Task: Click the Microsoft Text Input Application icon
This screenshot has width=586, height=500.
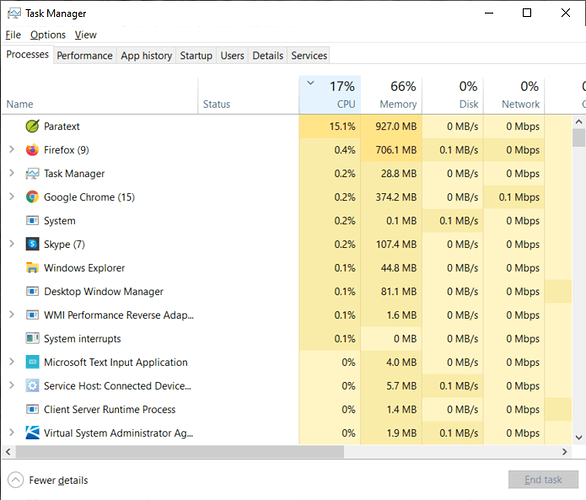Action: [32, 362]
